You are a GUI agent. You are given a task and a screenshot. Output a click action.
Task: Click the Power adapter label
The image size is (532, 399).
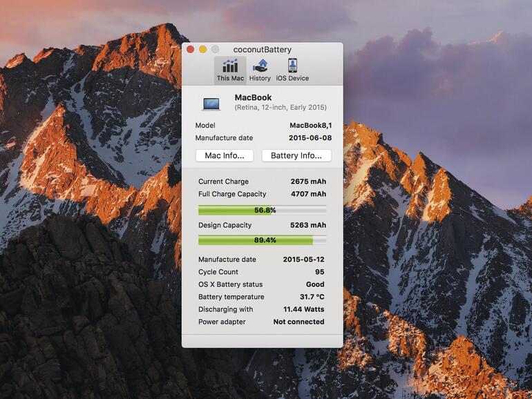click(222, 322)
